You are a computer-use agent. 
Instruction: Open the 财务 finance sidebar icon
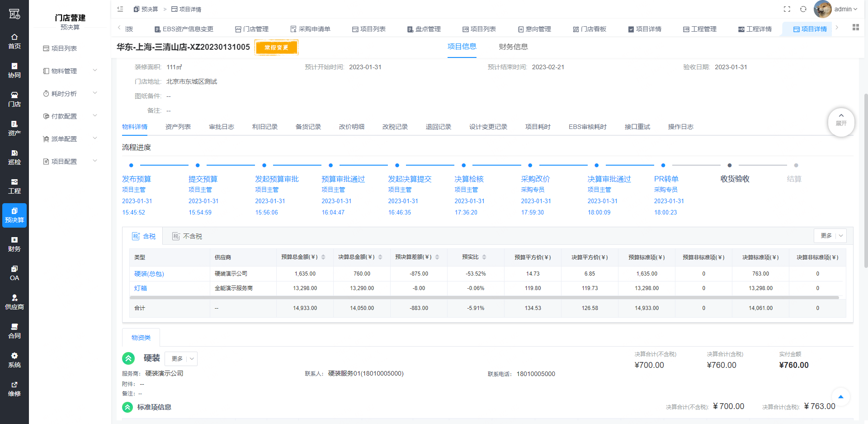coord(14,244)
